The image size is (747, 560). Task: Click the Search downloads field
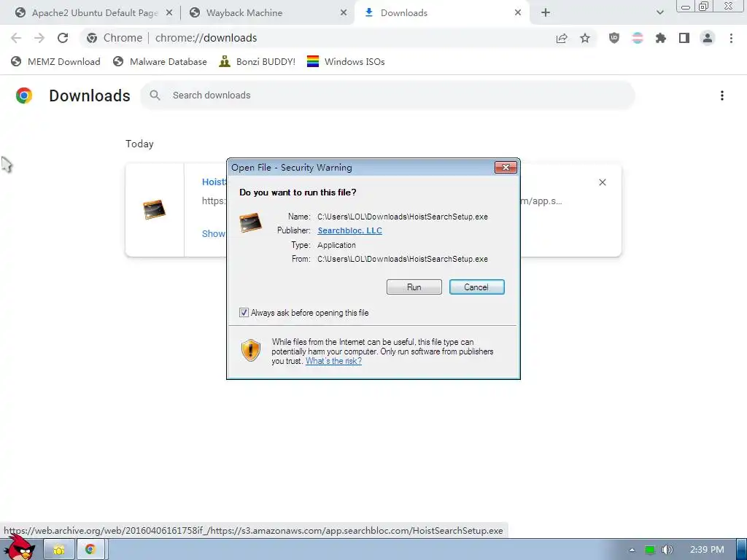[x=387, y=96]
